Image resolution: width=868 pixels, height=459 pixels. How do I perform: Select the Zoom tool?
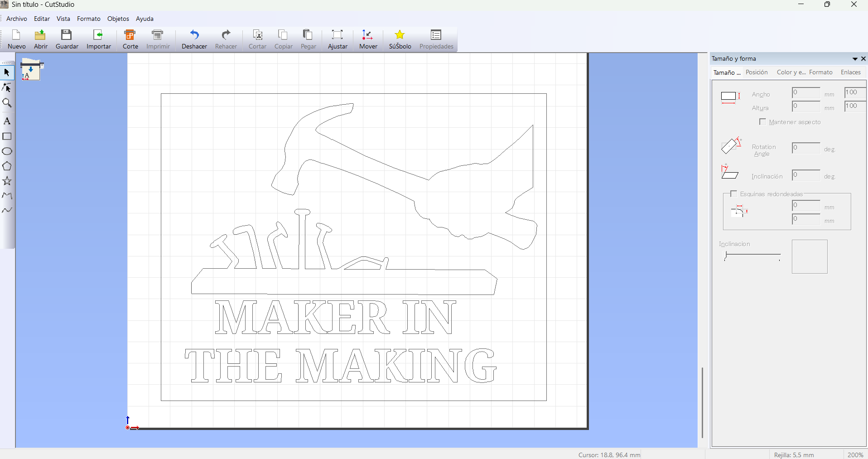pos(7,103)
